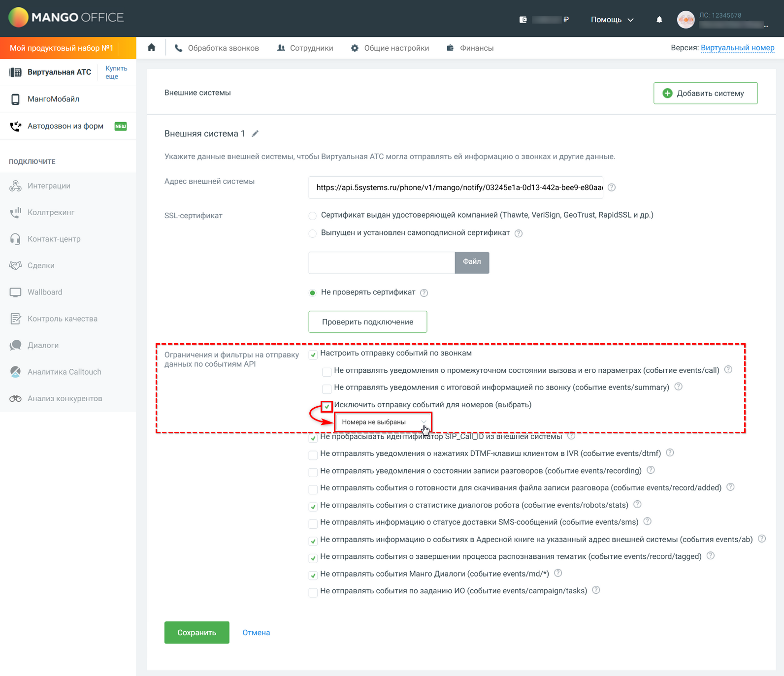Click Купить еще link

tap(116, 72)
